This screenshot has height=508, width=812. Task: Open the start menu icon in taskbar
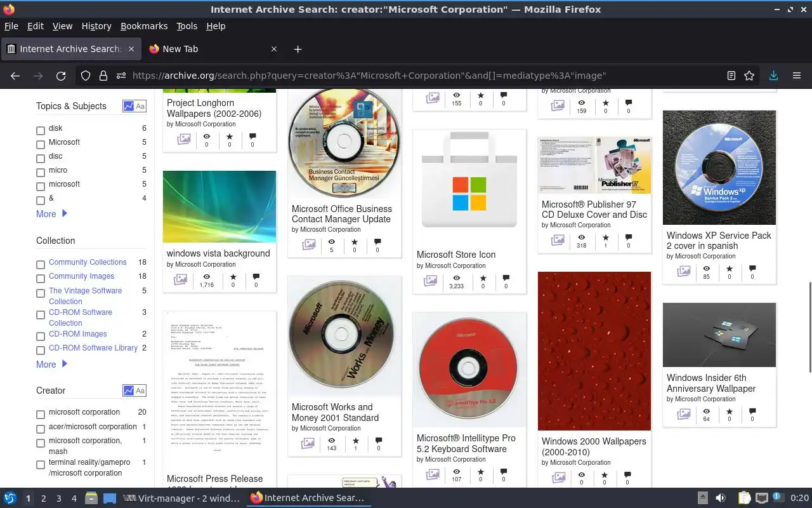click(10, 498)
